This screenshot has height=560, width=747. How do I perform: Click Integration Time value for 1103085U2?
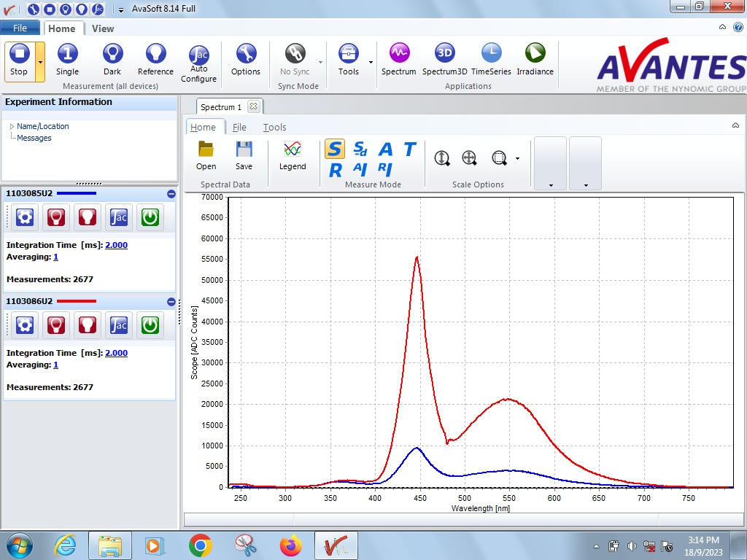(x=116, y=245)
